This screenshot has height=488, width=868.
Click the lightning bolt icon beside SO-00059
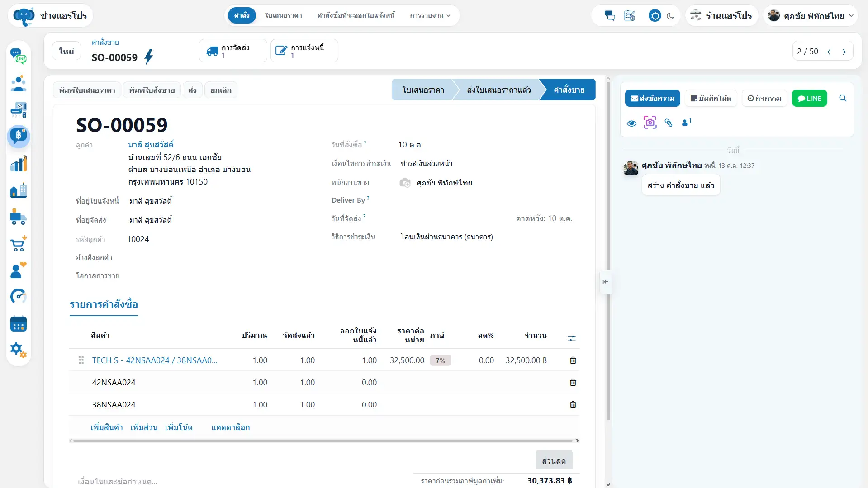(x=148, y=57)
